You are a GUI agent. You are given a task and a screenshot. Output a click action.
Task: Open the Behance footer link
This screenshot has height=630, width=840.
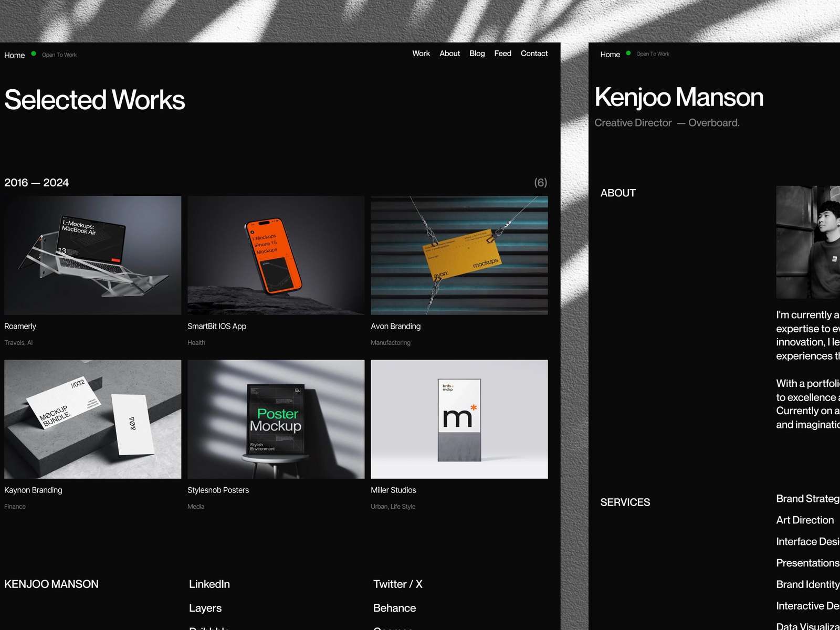(x=394, y=608)
